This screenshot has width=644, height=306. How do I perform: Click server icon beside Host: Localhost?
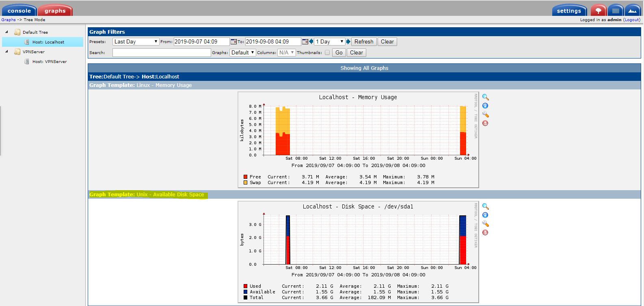27,42
